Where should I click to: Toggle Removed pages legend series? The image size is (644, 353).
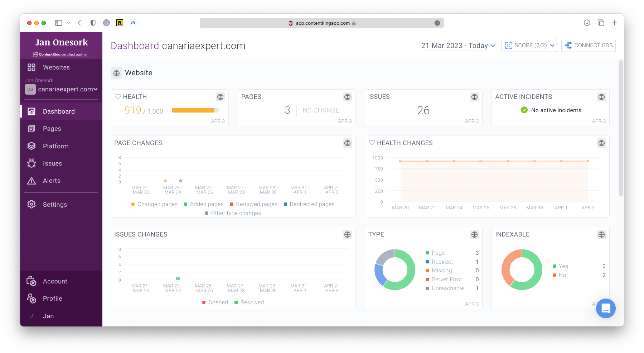coord(253,204)
